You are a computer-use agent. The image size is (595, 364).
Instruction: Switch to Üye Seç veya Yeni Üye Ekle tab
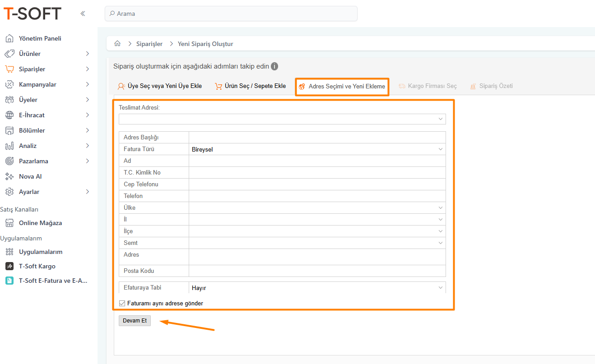(x=159, y=86)
